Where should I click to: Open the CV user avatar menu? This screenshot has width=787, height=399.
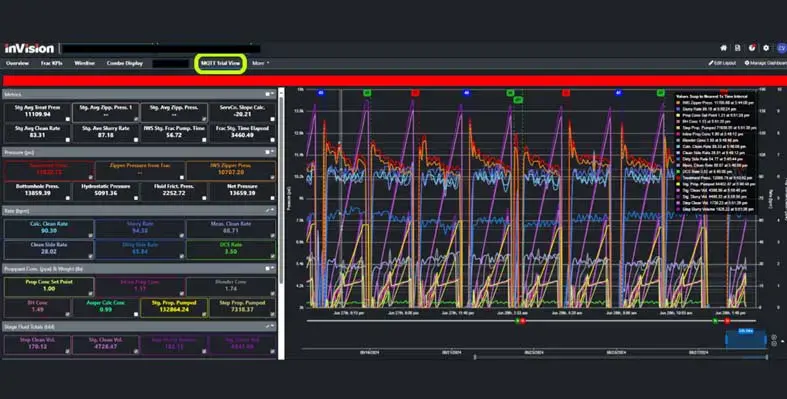(x=781, y=48)
